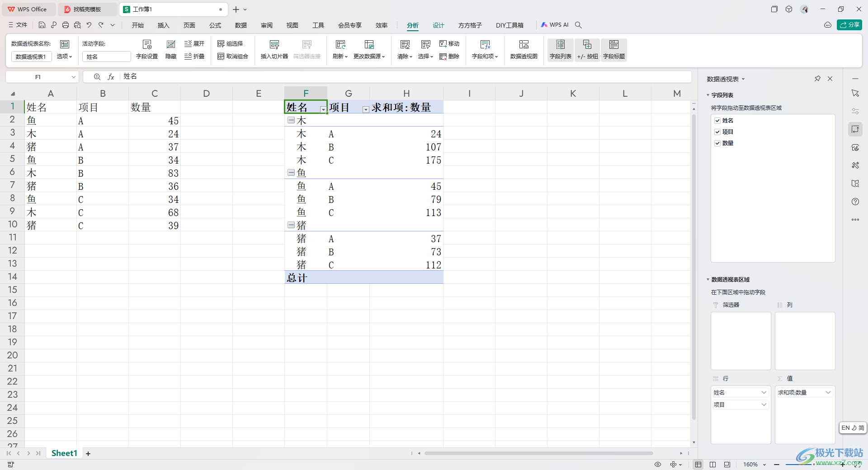Open the search magnifier in the ribbon

578,25
